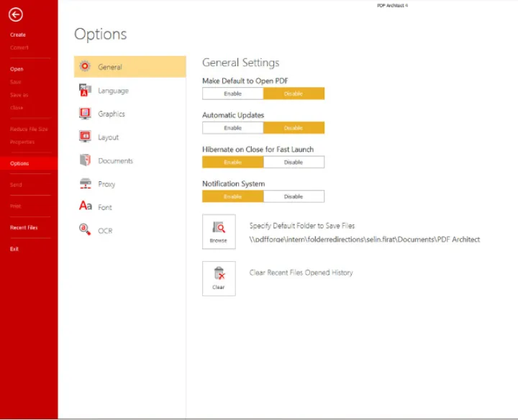518x420 pixels.
Task: Click Exit in the red sidebar
Action: (14, 249)
